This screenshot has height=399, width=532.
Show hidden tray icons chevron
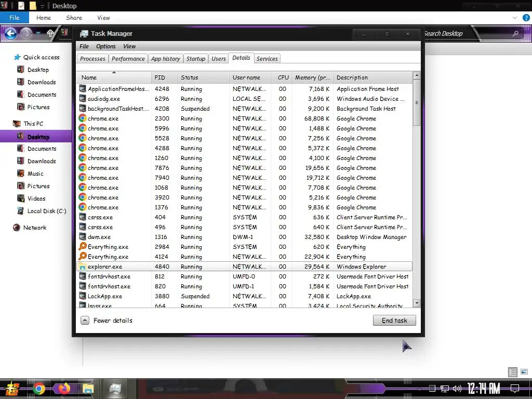[x=420, y=389]
